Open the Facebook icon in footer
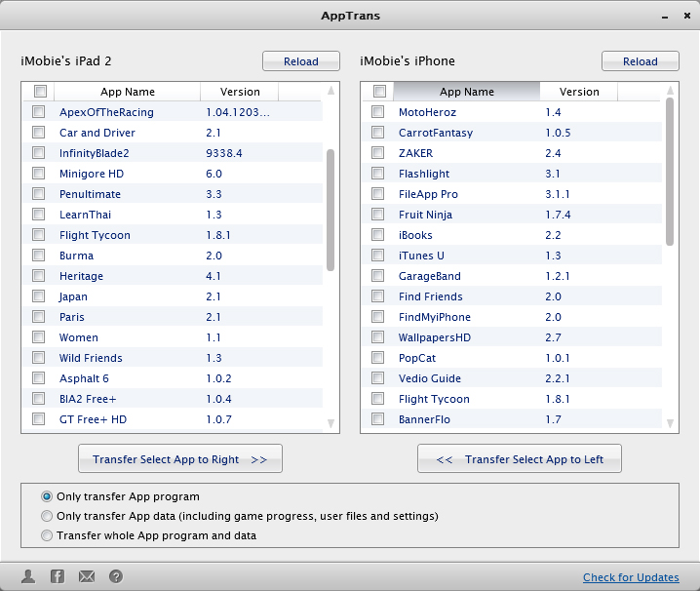Image resolution: width=700 pixels, height=591 pixels. pyautogui.click(x=58, y=576)
